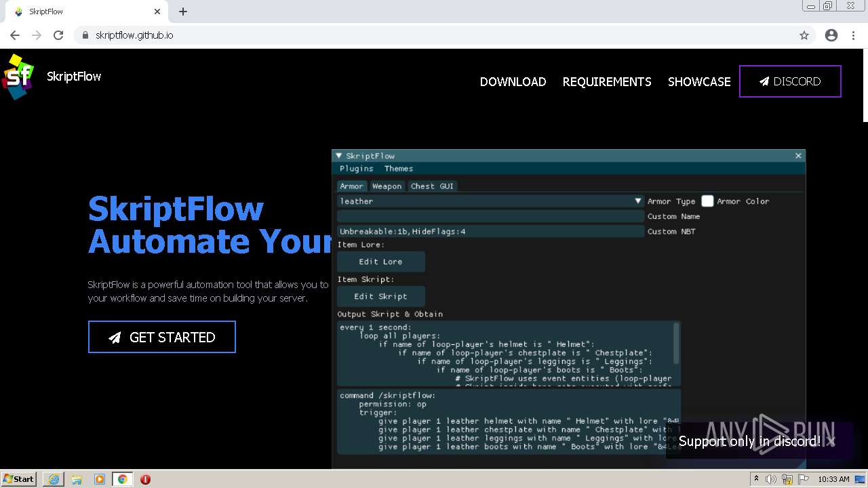Click the paper plane icon in DISCORD button
This screenshot has width=868, height=488.
pyautogui.click(x=764, y=81)
